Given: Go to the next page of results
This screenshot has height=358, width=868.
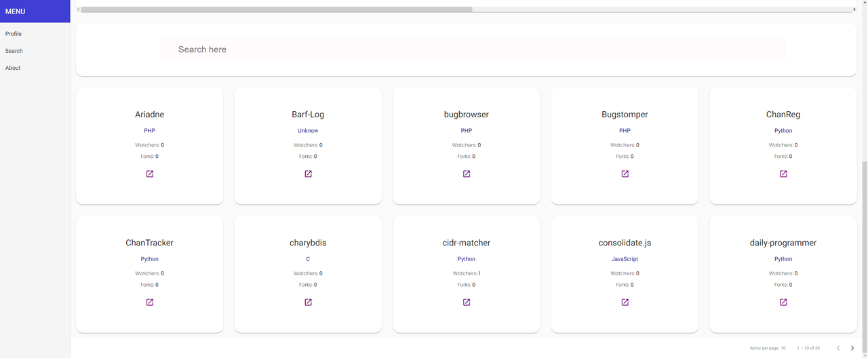Looking at the screenshot, I should [852, 348].
